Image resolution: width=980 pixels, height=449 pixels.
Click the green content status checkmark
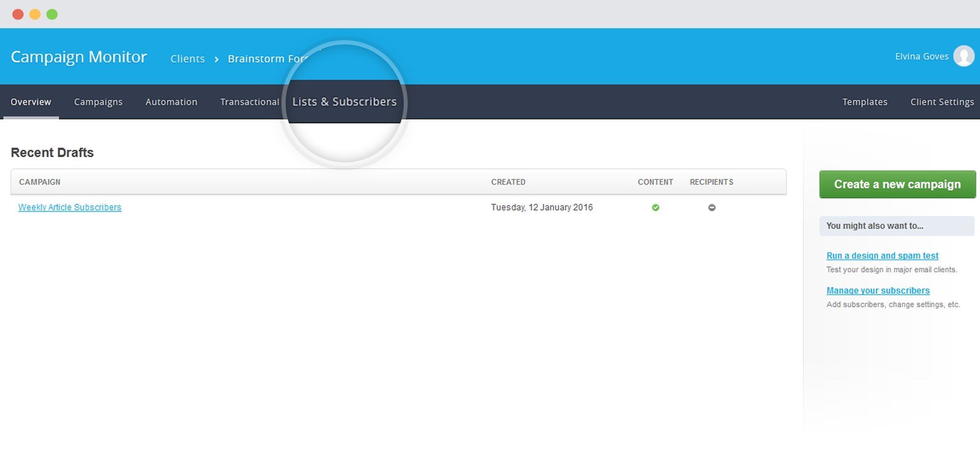pyautogui.click(x=656, y=208)
